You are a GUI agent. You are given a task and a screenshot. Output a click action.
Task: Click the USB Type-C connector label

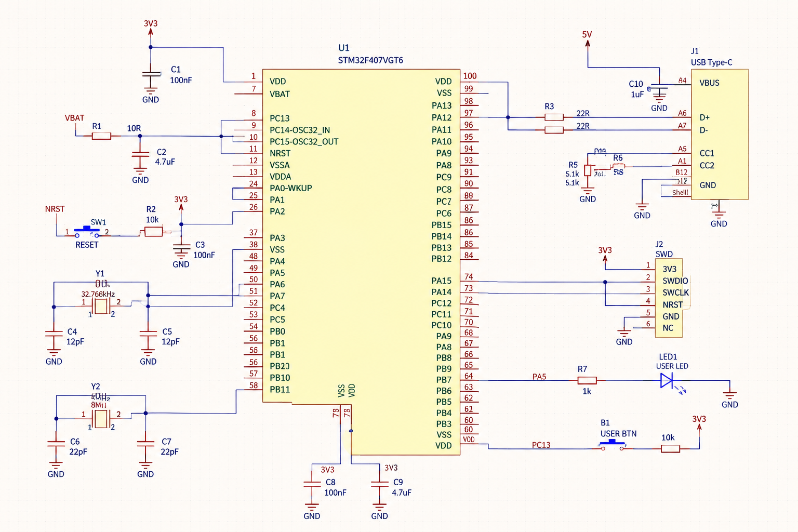[711, 62]
